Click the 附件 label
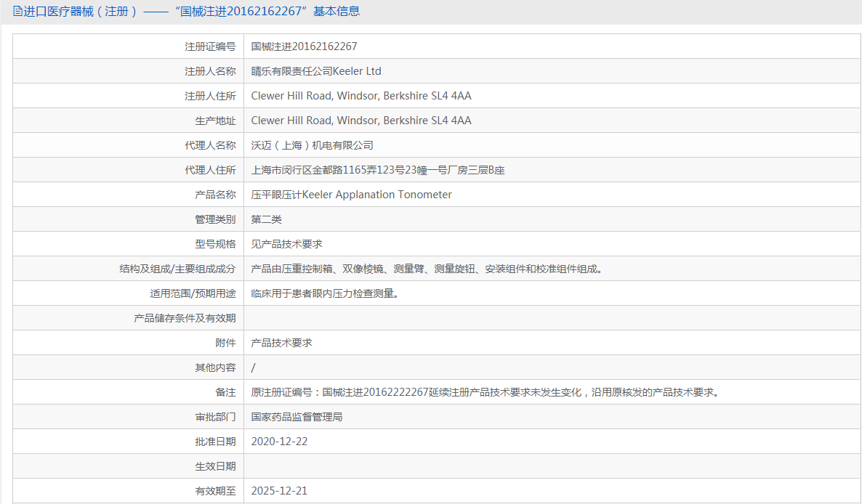862x504 pixels. (x=225, y=343)
